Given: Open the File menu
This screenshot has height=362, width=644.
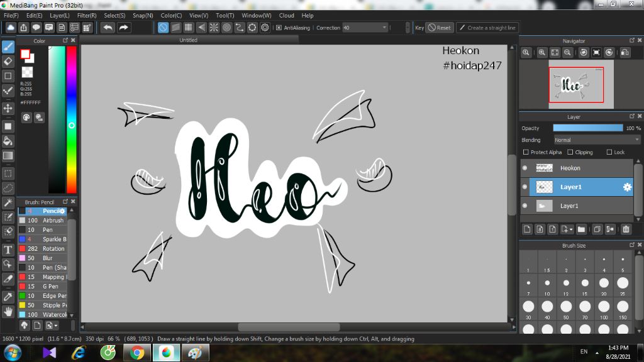Looking at the screenshot, I should click(x=11, y=16).
